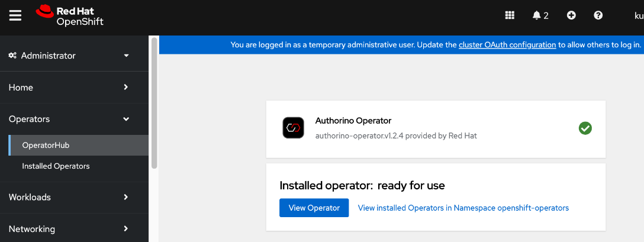
Task: Click the Red Hat OpenShift logo
Action: pyautogui.click(x=69, y=16)
